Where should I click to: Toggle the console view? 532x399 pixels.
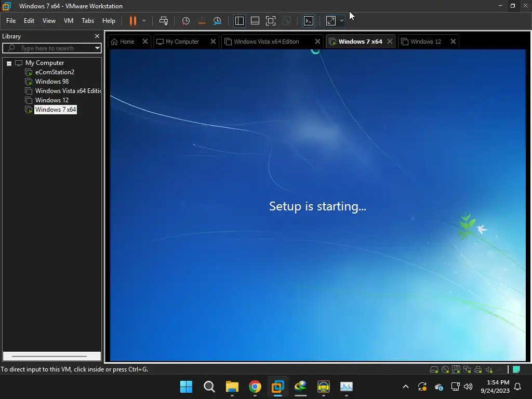click(309, 21)
